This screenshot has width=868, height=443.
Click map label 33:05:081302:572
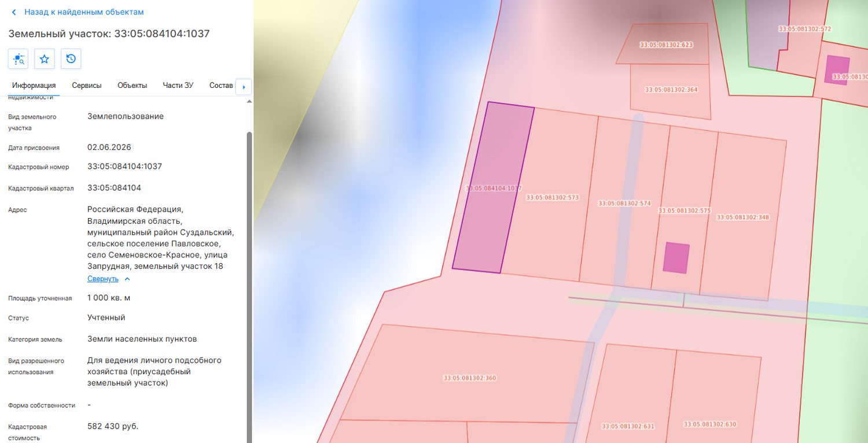805,29
